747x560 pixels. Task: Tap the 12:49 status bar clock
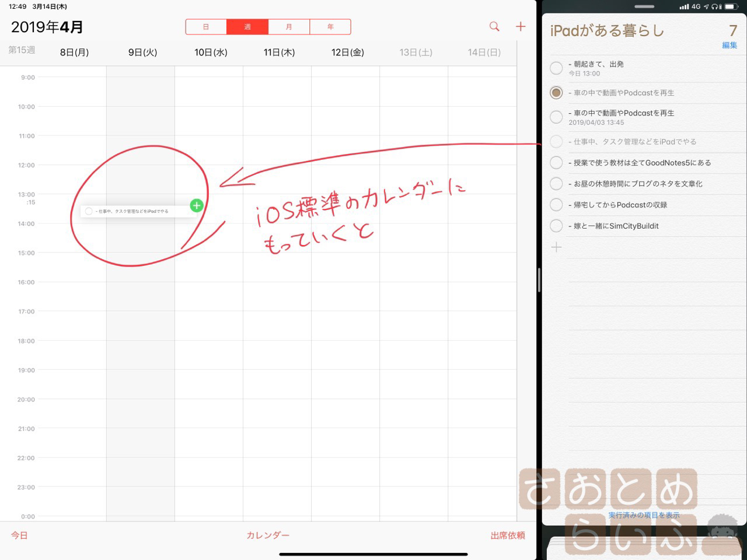(18, 6)
